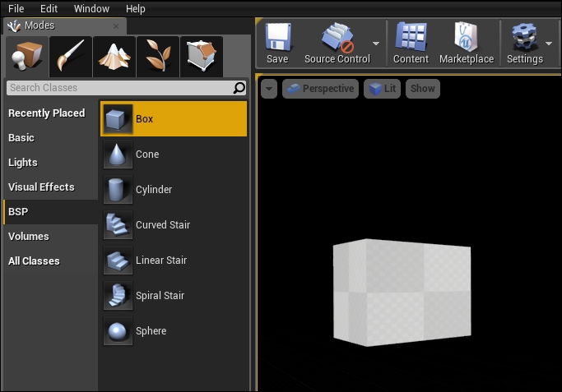Screen dimensions: 562x392
Task: Open viewport options dropdown arrow
Action: (269, 89)
